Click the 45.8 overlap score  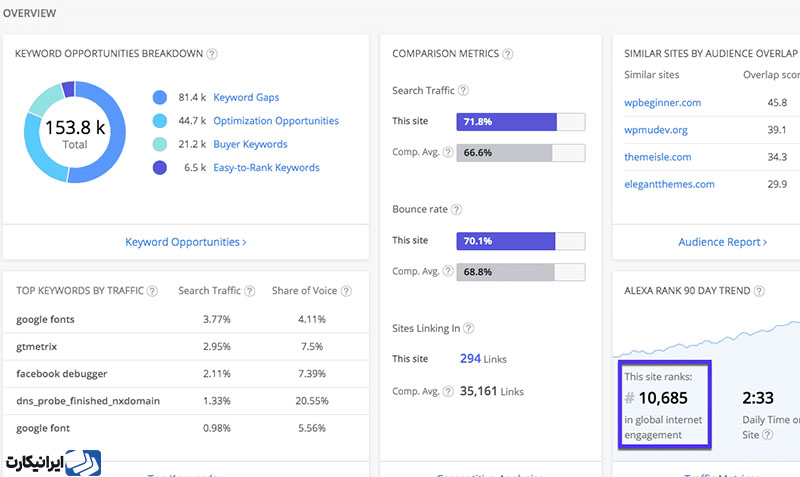click(x=777, y=103)
